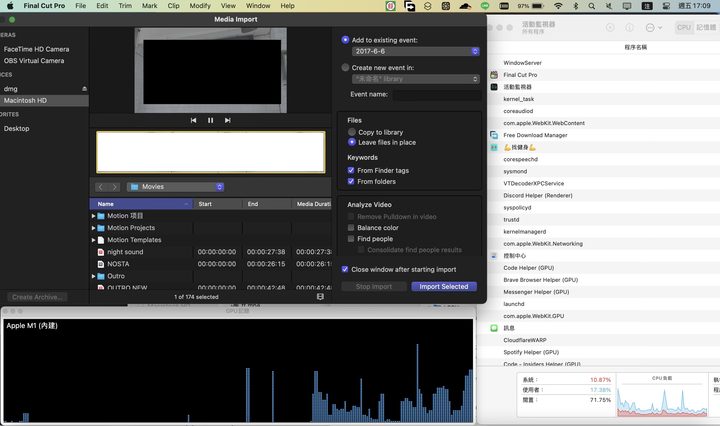Expand the Motion Projects folder
This screenshot has height=426, width=720.
coord(93,228)
